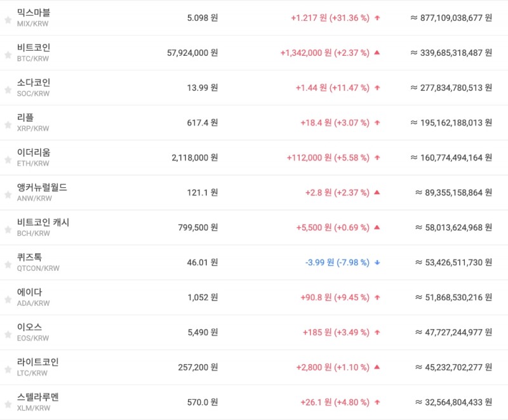
Task: Favorite the 믹스마블 MIX/KRW star
Action: pos(8,20)
